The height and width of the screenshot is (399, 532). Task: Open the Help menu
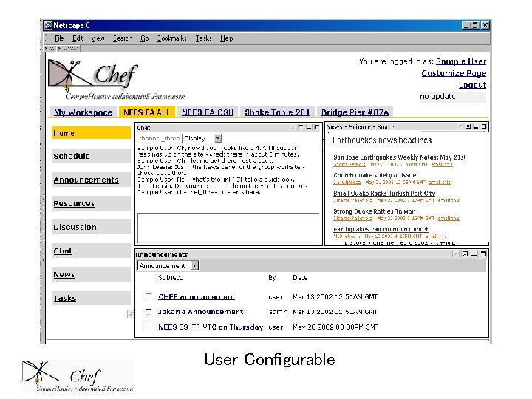pos(226,38)
